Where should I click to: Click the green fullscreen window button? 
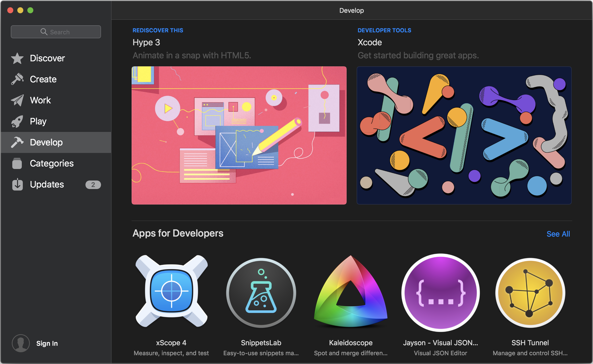(x=30, y=10)
